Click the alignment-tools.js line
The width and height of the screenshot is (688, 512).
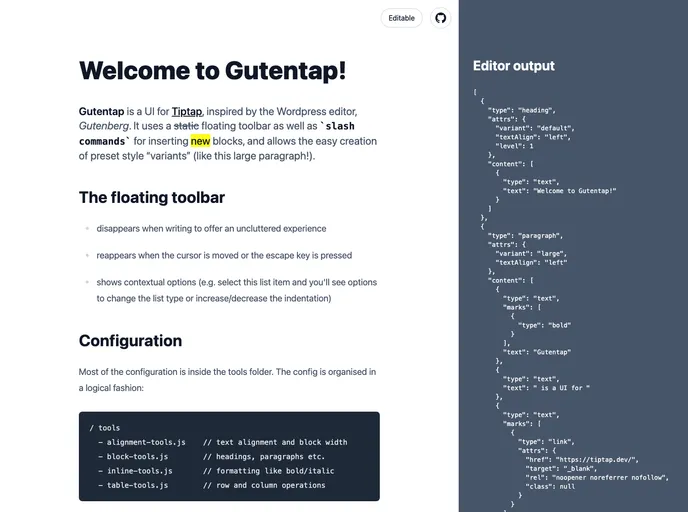point(222,442)
